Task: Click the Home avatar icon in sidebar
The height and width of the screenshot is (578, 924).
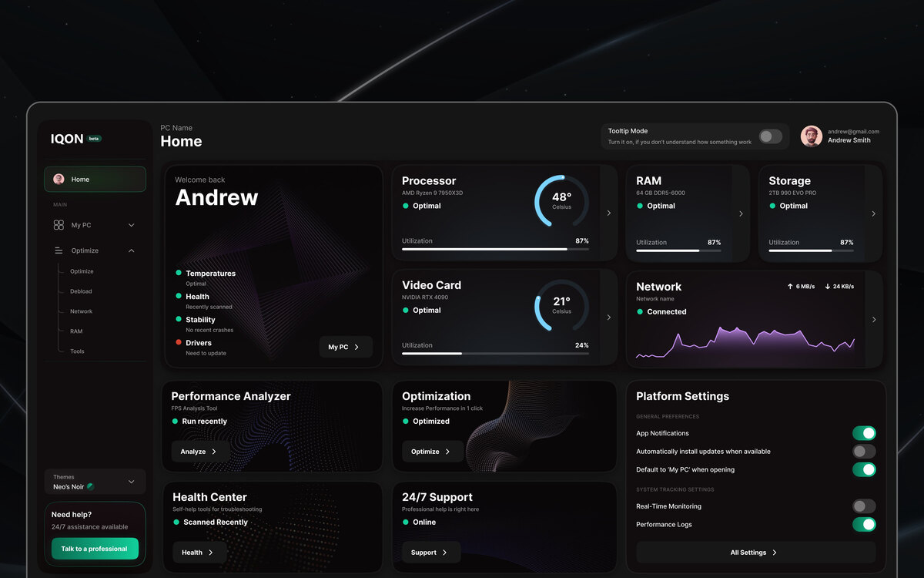Action: (x=59, y=179)
